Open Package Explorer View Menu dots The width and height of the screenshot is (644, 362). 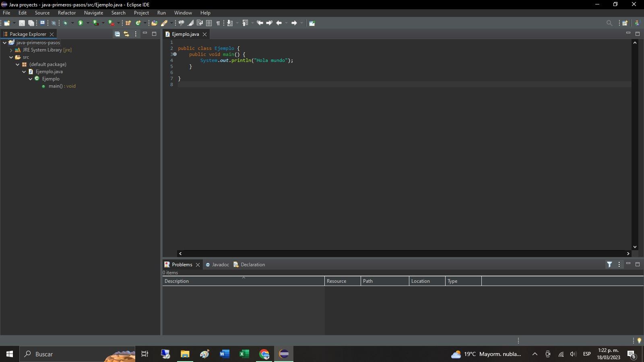136,34
